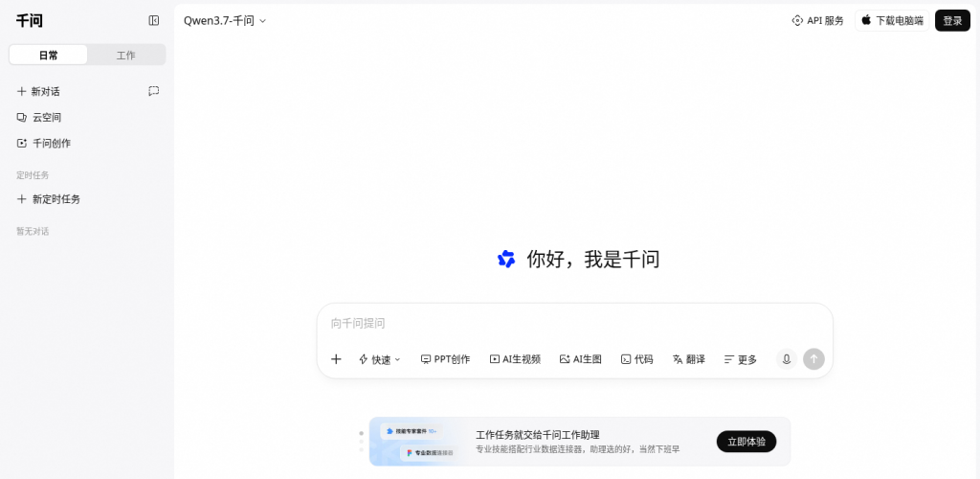Open the temporary chat bubble icon
Screen dimensions: 980x479
pos(154,91)
